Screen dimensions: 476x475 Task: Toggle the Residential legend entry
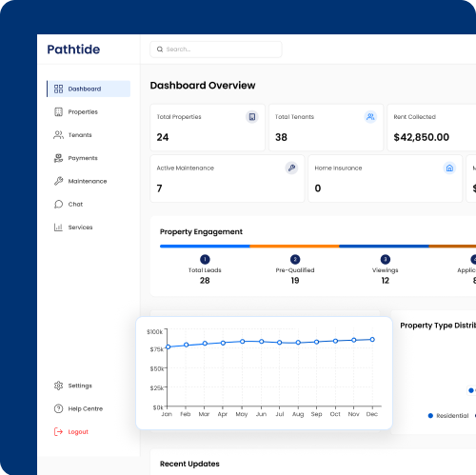448,416
